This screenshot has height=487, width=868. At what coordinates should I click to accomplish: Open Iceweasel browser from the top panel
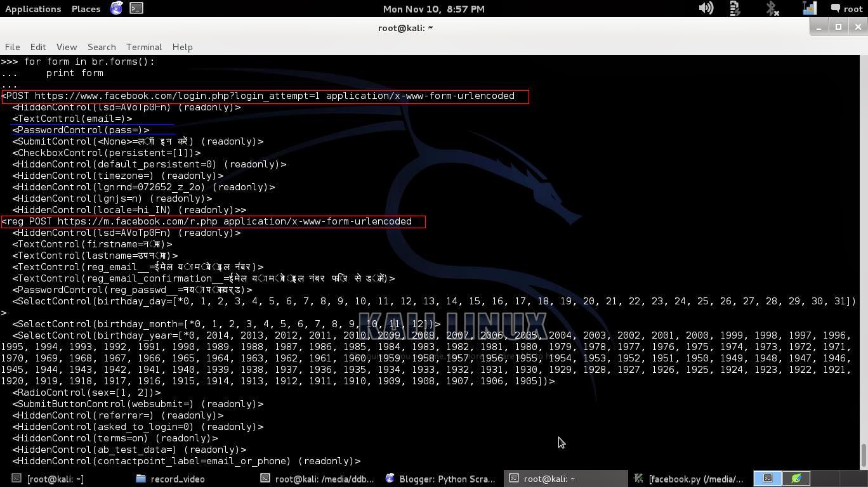click(116, 8)
